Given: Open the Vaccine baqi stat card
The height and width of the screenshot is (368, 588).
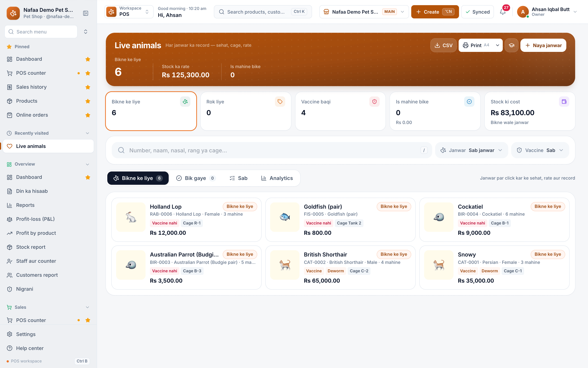Looking at the screenshot, I should click(340, 111).
